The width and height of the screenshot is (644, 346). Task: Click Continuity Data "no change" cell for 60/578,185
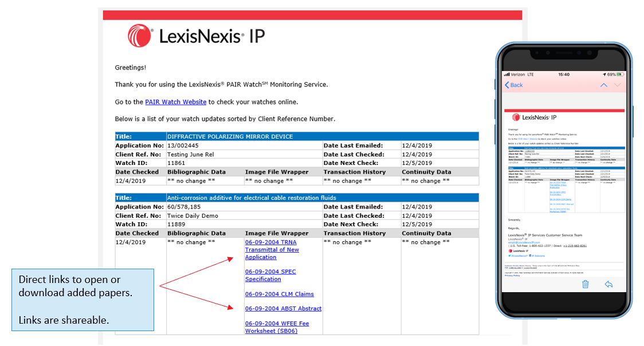[x=426, y=242]
